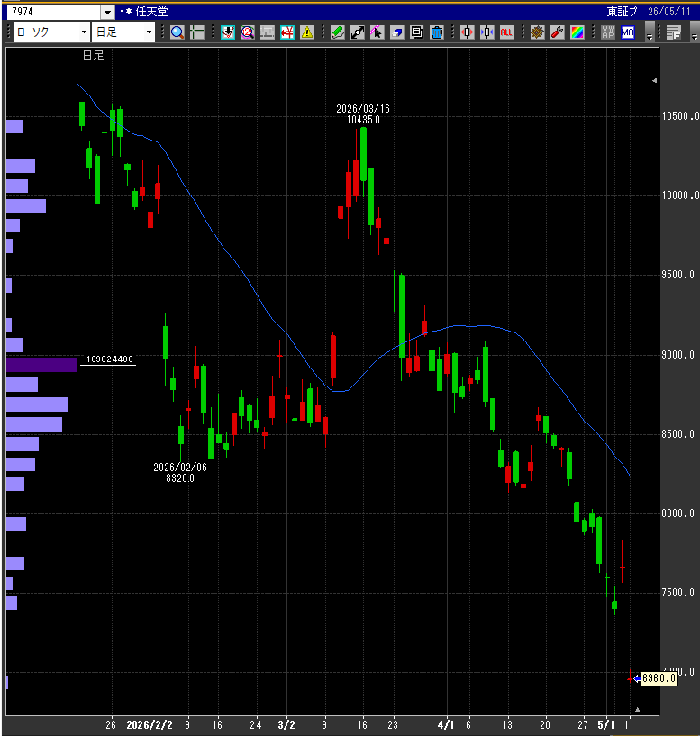This screenshot has height=736, width=700.
Task: Click the 東証プ market label
Action: pos(622,12)
